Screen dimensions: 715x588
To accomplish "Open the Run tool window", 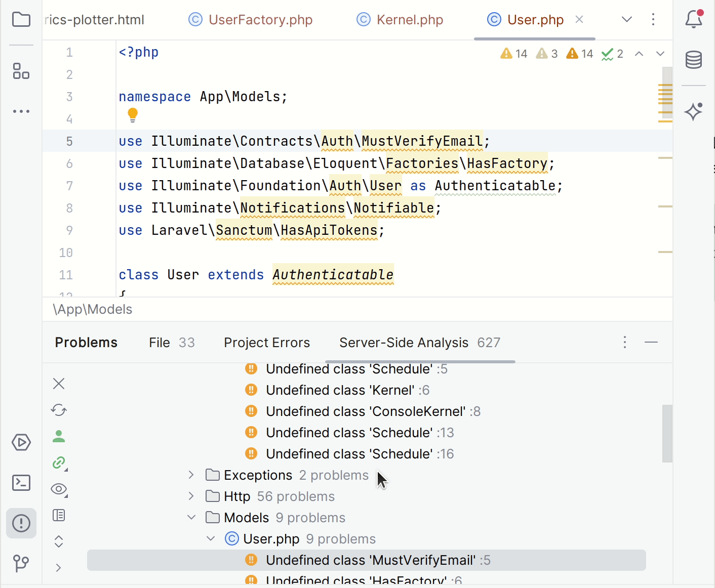I will (x=21, y=442).
